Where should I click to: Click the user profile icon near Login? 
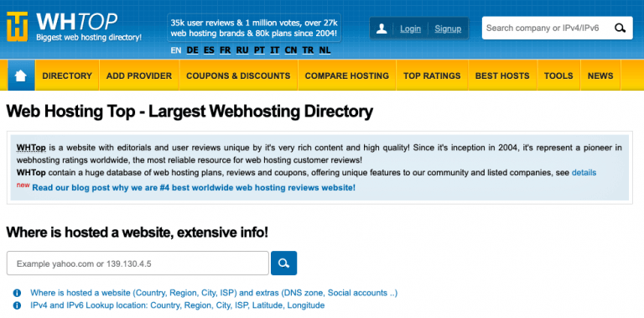[x=382, y=29]
